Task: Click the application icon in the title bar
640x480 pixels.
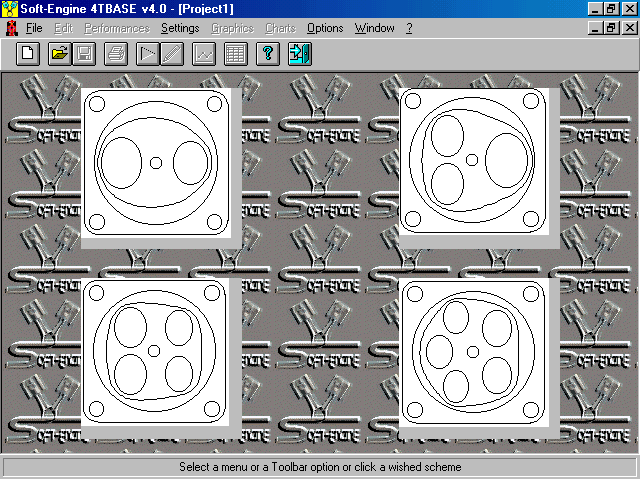Action: [9, 9]
